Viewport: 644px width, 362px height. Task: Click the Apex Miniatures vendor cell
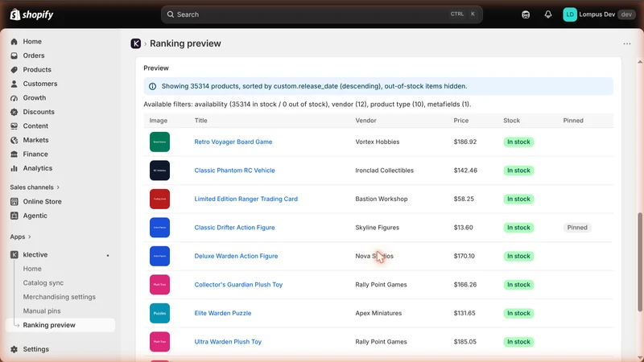[378, 313]
